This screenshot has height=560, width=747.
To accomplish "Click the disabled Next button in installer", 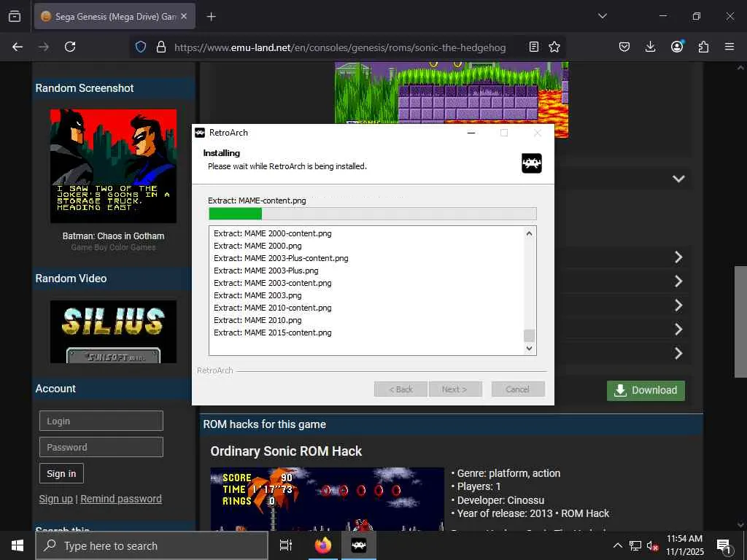I will point(455,389).
